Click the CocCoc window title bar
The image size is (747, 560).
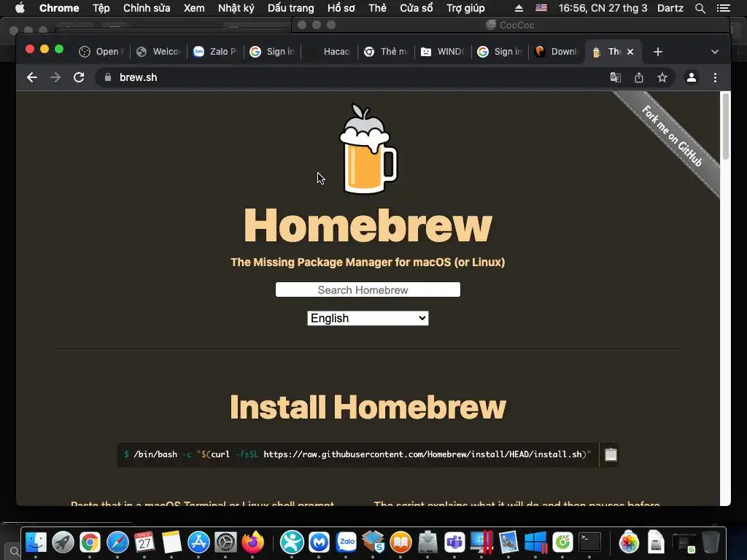(x=510, y=25)
